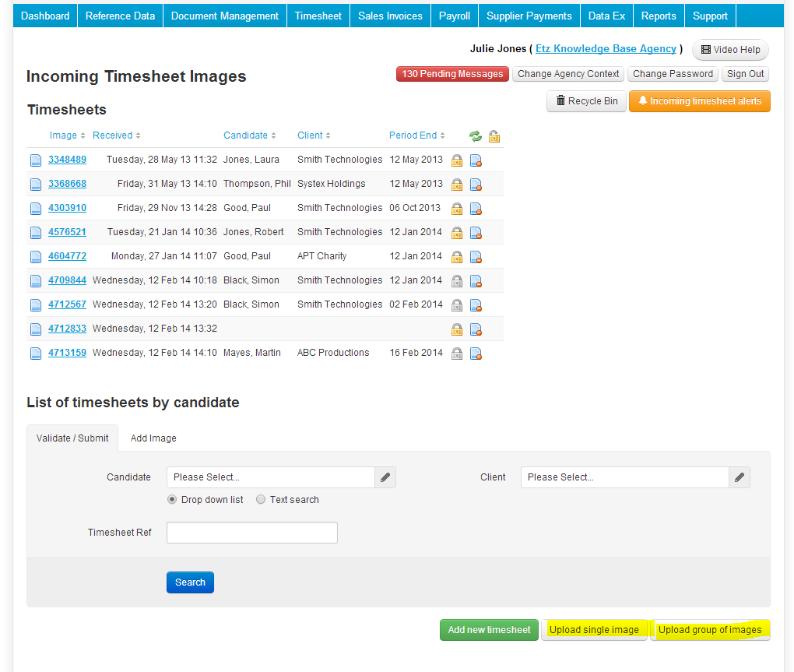Click delete document icon for timesheet 4576521

click(x=476, y=233)
